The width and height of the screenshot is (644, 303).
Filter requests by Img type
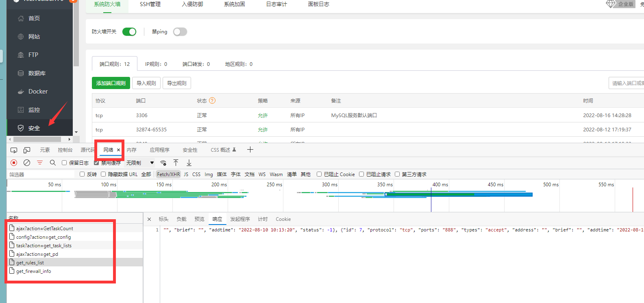point(209,174)
